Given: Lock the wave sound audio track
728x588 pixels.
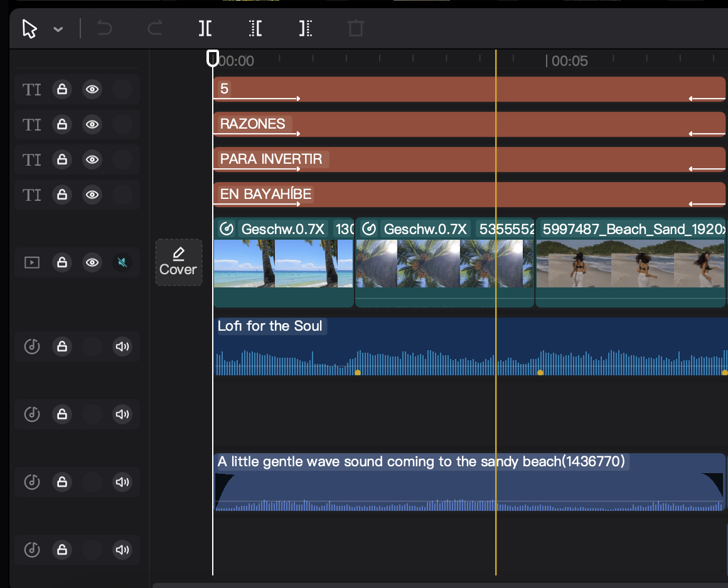Looking at the screenshot, I should coord(62,482).
